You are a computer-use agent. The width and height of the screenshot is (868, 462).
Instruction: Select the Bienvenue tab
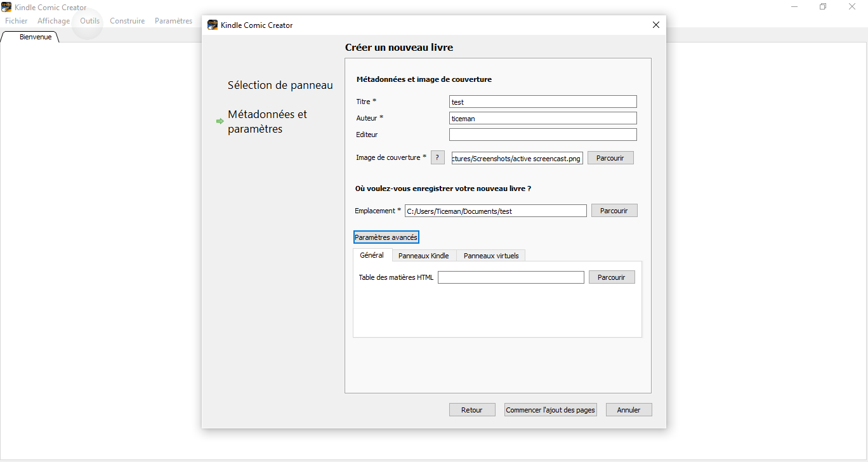[30, 37]
